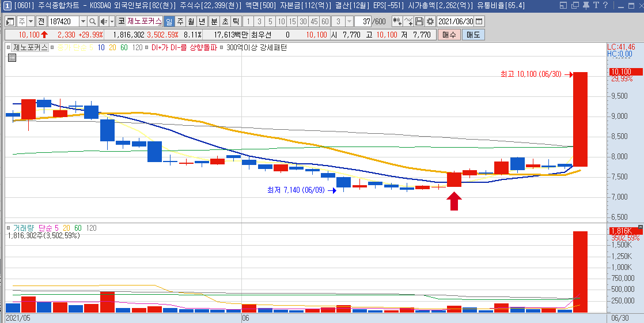The height and width of the screenshot is (323, 644).
Task: Click the T font icon in title bar
Action: (x=596, y=6)
